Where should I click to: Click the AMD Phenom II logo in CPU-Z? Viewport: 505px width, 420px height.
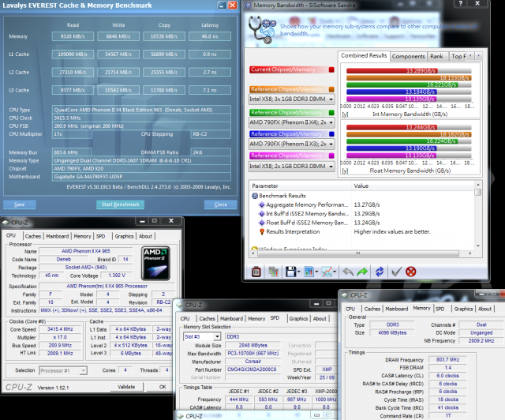155,263
